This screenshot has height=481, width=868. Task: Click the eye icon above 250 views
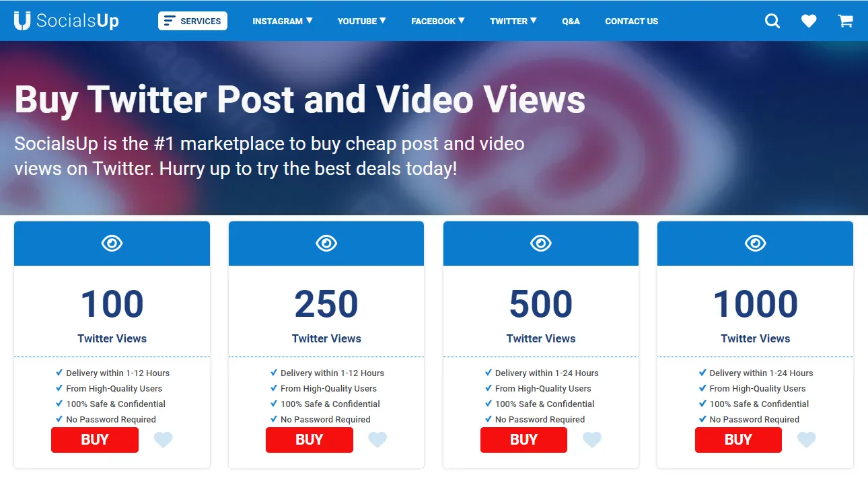tap(326, 243)
